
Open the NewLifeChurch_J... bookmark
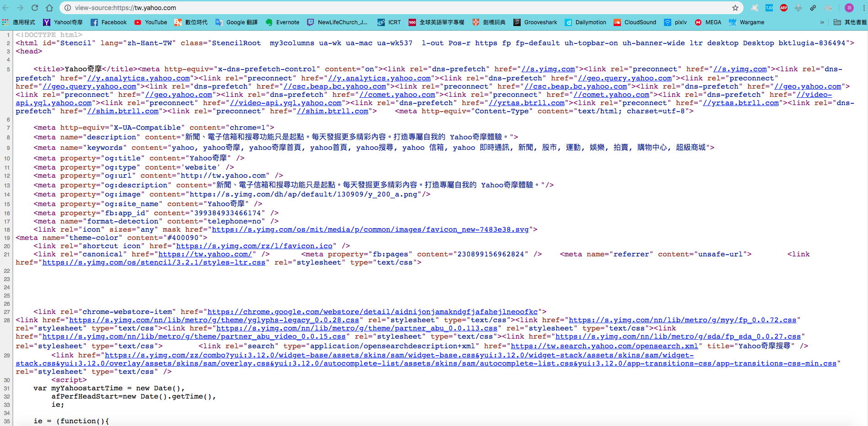point(338,22)
